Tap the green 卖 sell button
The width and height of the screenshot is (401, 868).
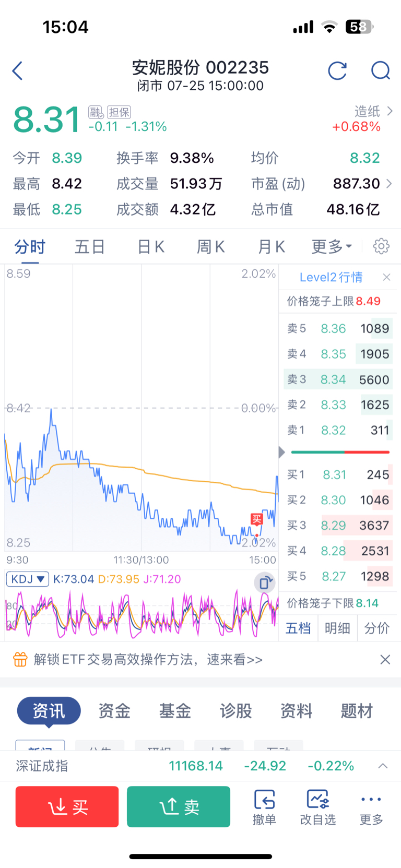click(x=179, y=807)
